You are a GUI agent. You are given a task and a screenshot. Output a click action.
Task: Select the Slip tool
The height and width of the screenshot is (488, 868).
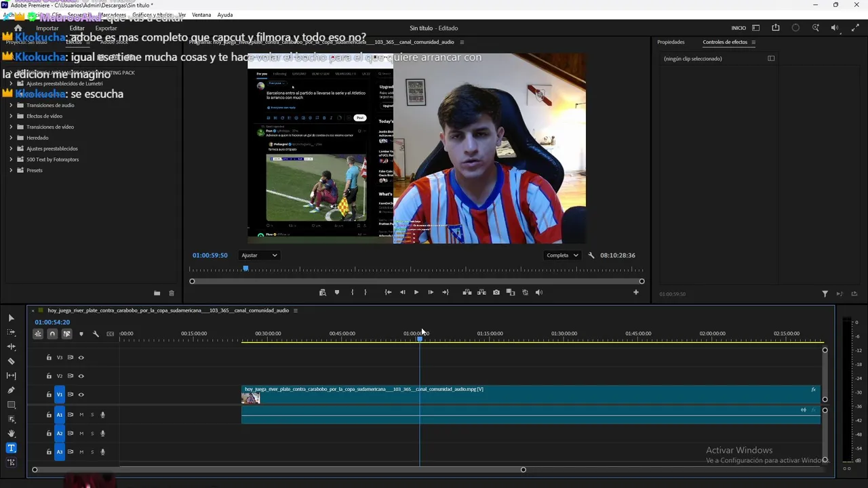[x=11, y=375]
